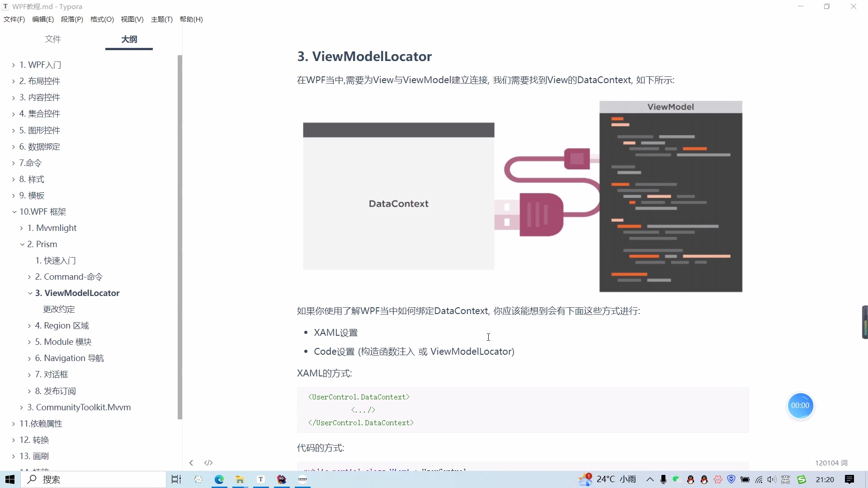Viewport: 868px width, 488px height.
Task: Open the security shield tray icon
Action: point(732,479)
